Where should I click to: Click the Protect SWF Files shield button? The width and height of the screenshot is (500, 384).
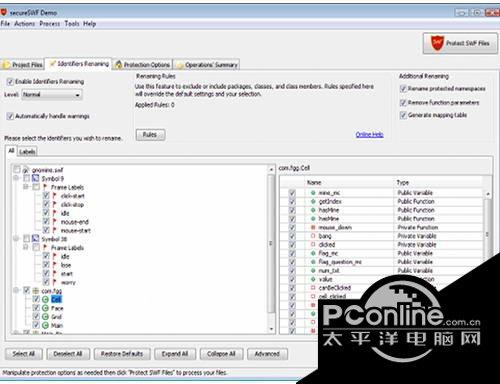pyautogui.click(x=460, y=43)
